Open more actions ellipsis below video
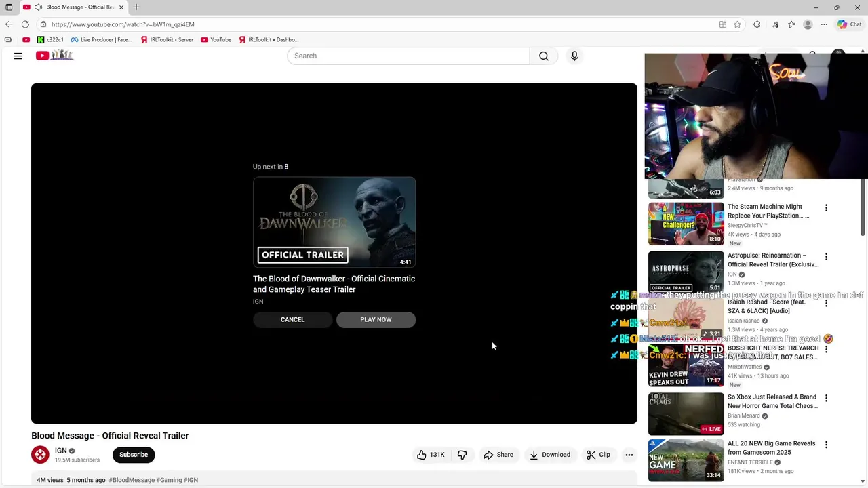Image resolution: width=868 pixels, height=488 pixels. click(x=629, y=455)
